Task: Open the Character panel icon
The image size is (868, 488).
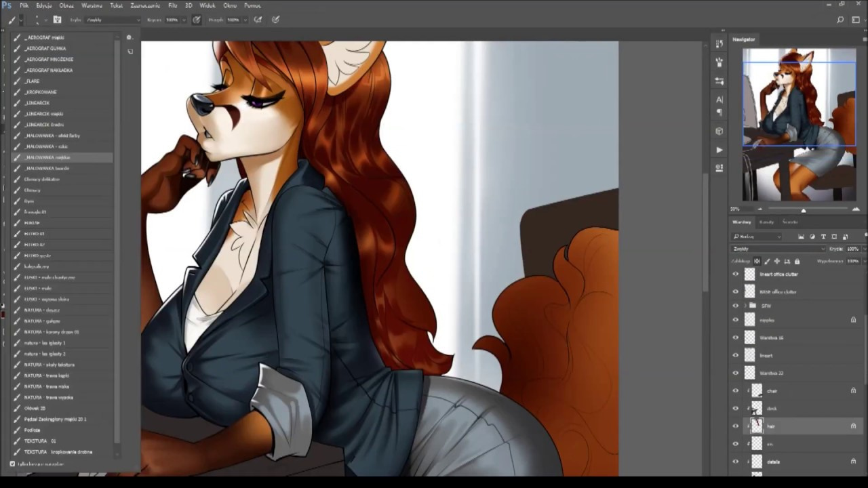Action: click(x=719, y=100)
